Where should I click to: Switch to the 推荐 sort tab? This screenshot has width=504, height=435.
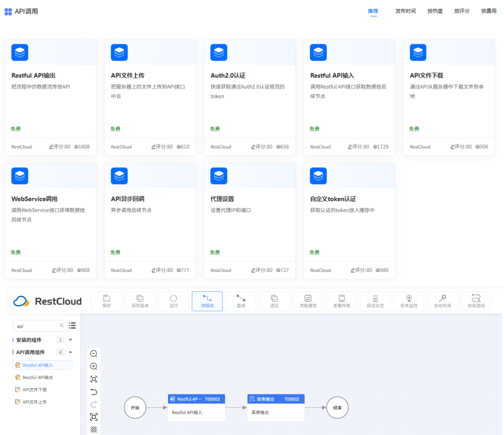click(373, 11)
